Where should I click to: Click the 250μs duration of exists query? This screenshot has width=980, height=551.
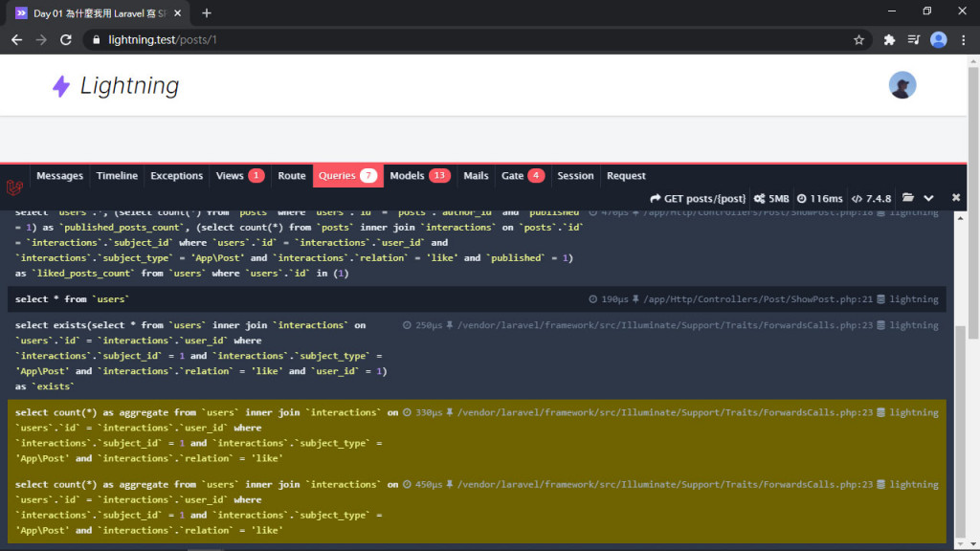click(x=428, y=325)
